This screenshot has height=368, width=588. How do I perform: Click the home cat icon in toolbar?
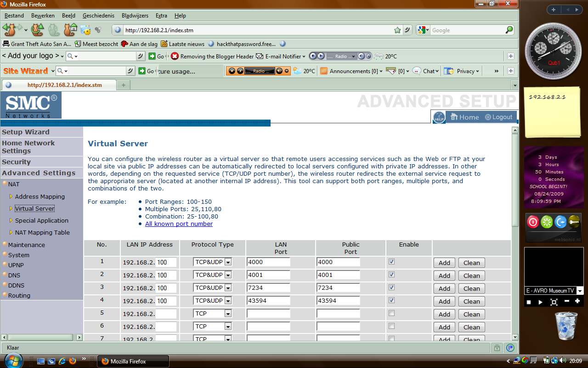69,30
